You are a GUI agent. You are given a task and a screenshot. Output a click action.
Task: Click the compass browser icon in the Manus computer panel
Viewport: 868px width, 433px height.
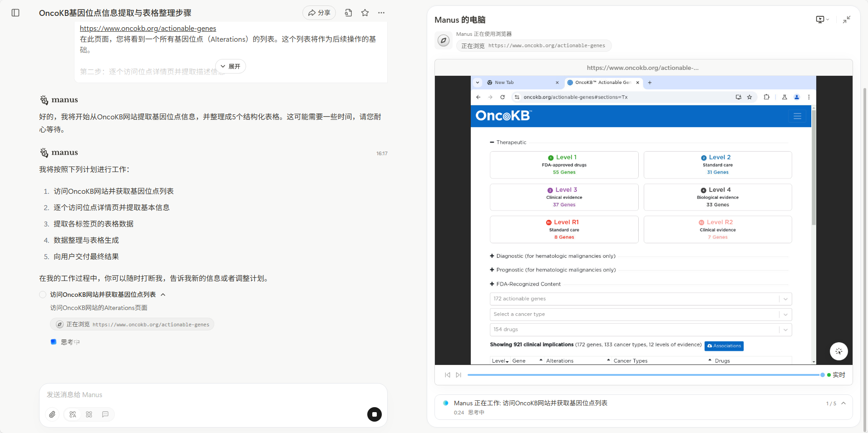point(444,40)
